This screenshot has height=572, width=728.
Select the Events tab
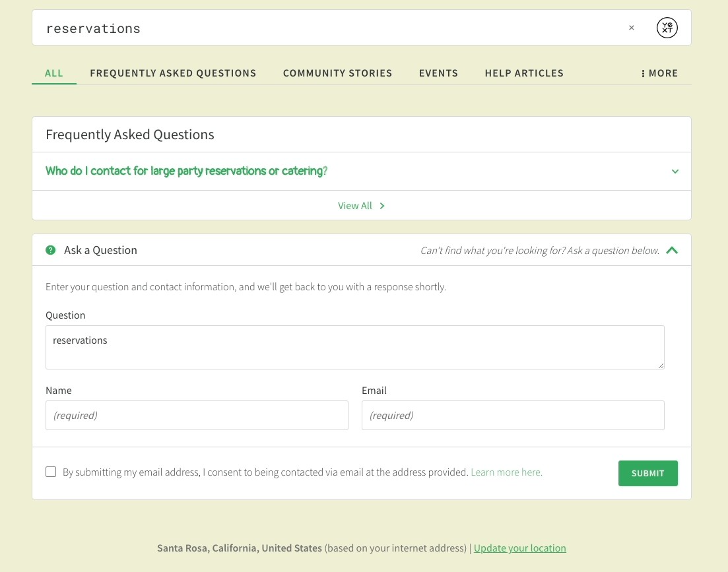click(438, 73)
